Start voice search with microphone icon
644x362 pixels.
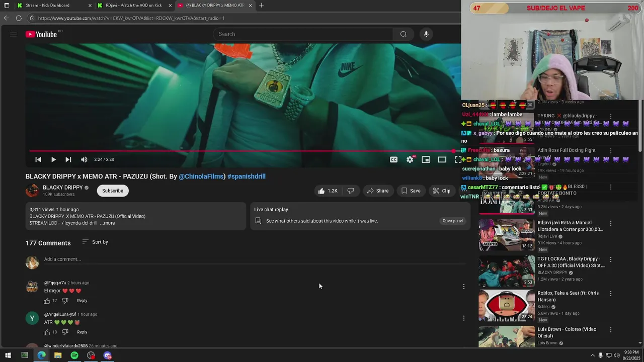tap(426, 34)
